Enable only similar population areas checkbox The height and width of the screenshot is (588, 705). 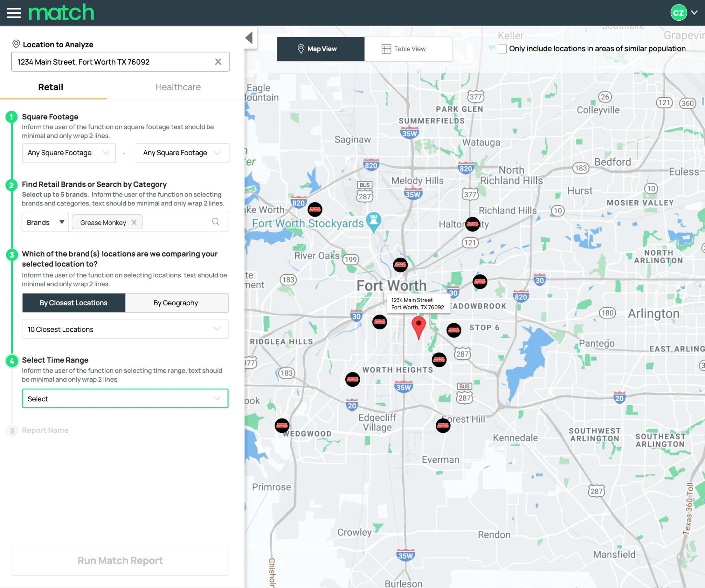pos(502,49)
